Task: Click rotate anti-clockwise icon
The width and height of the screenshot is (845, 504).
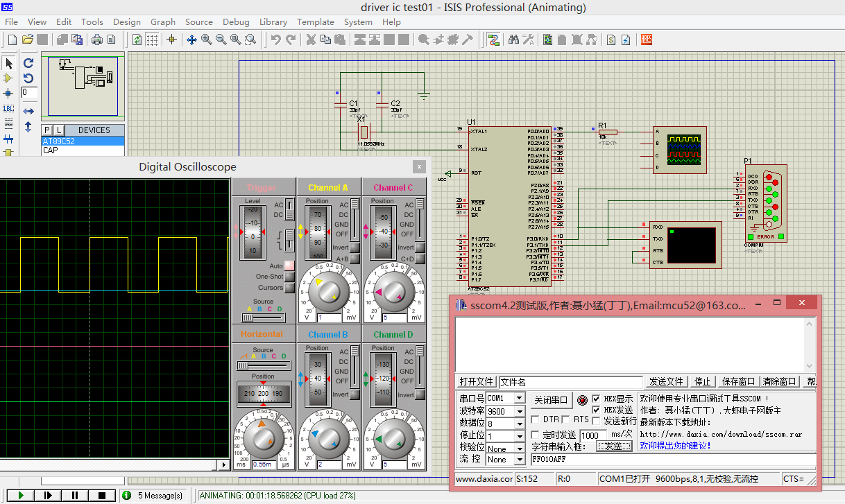Action: (28, 78)
